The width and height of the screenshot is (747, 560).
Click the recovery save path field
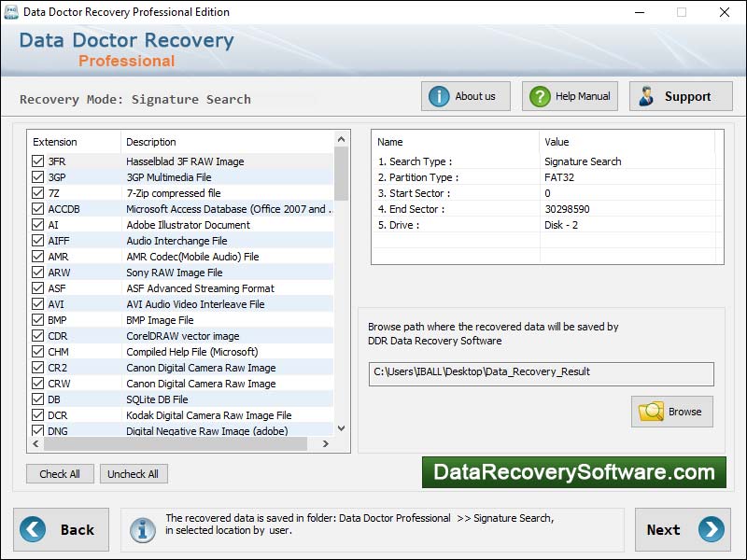tap(542, 372)
